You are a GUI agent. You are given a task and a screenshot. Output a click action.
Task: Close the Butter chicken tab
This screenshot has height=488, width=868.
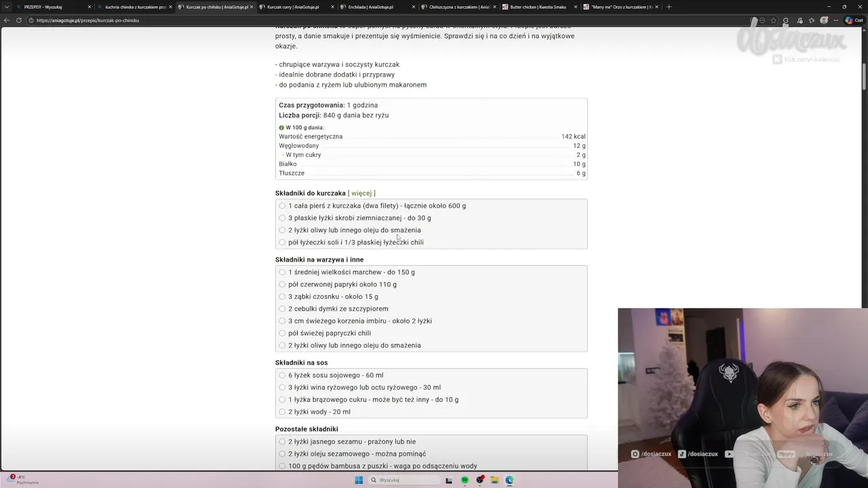point(576,7)
